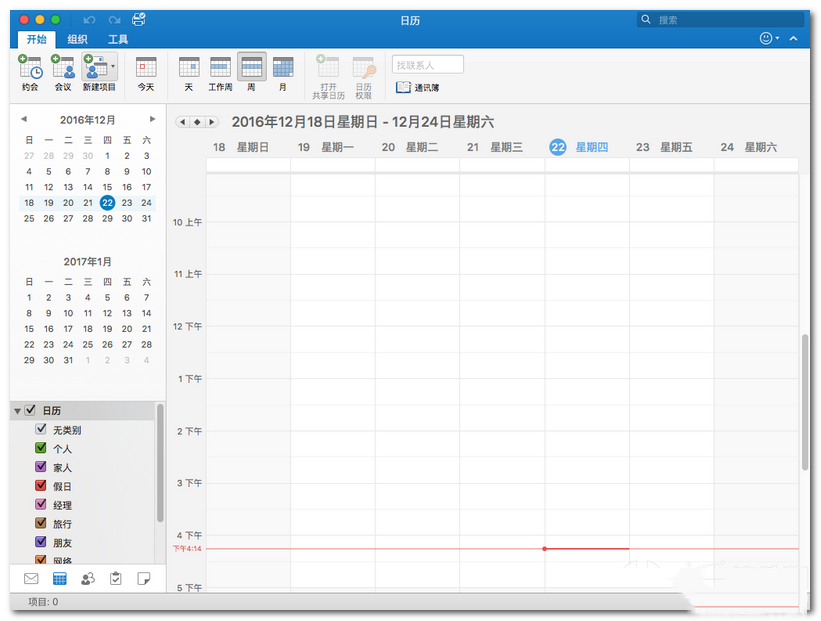Screen dimensions: 821x621
Task: Jump to Today (今天)
Action: [x=146, y=73]
